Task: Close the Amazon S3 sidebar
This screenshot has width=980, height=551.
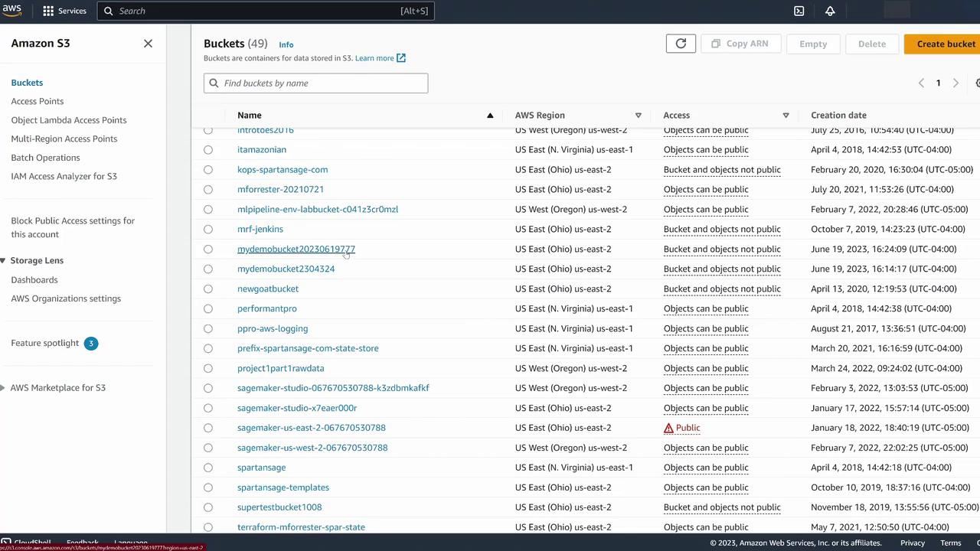Action: [x=148, y=44]
